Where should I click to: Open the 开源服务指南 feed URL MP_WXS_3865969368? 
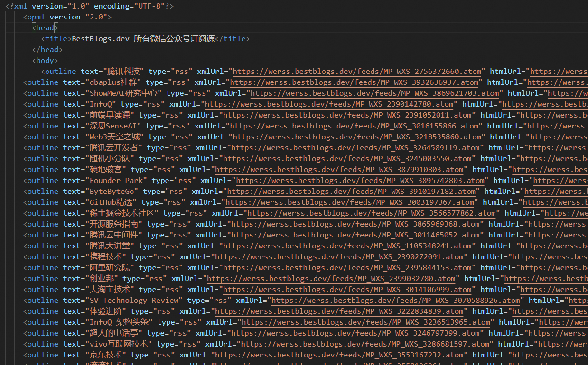tap(355, 224)
